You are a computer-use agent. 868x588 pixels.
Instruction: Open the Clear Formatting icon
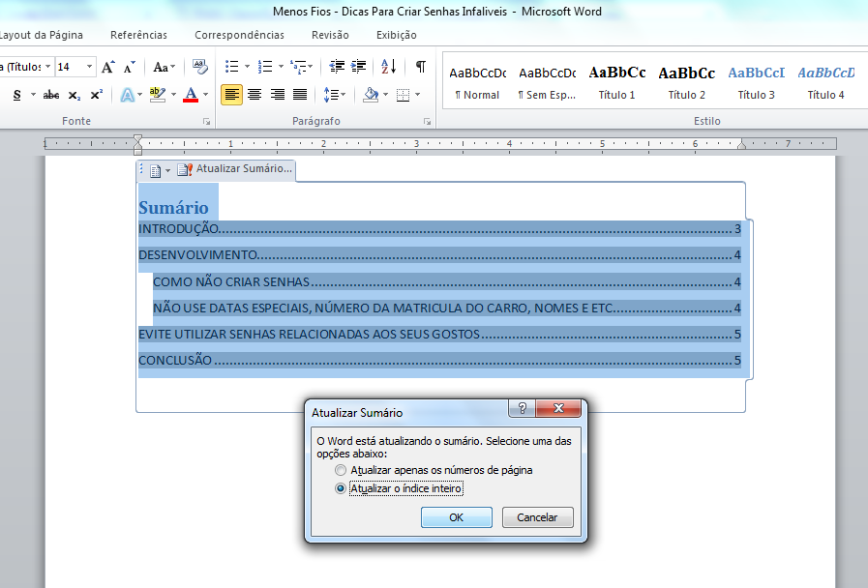click(x=201, y=68)
